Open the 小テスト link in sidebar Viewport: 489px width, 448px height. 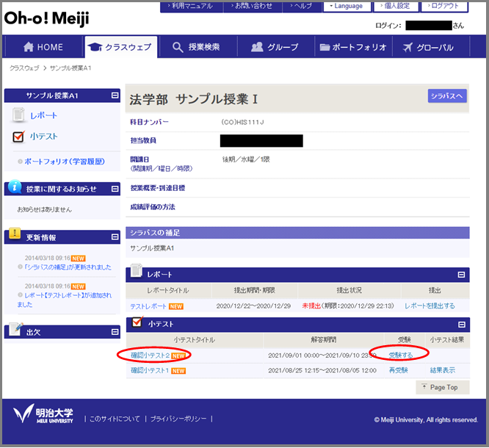point(43,137)
